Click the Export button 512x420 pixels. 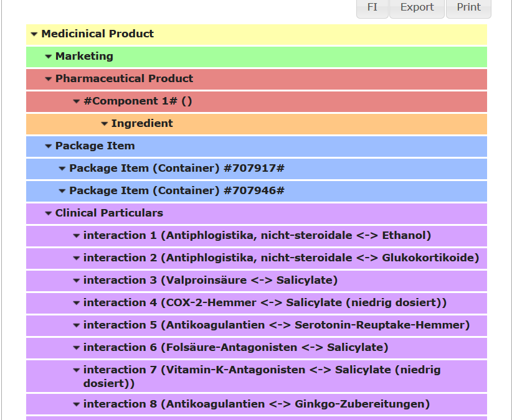point(417,7)
